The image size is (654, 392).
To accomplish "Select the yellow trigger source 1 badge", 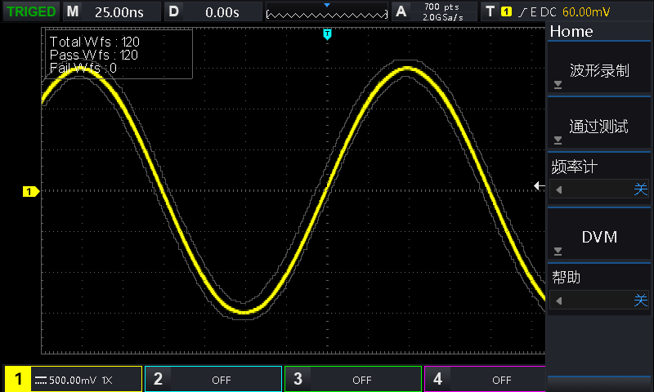I will 506,12.
